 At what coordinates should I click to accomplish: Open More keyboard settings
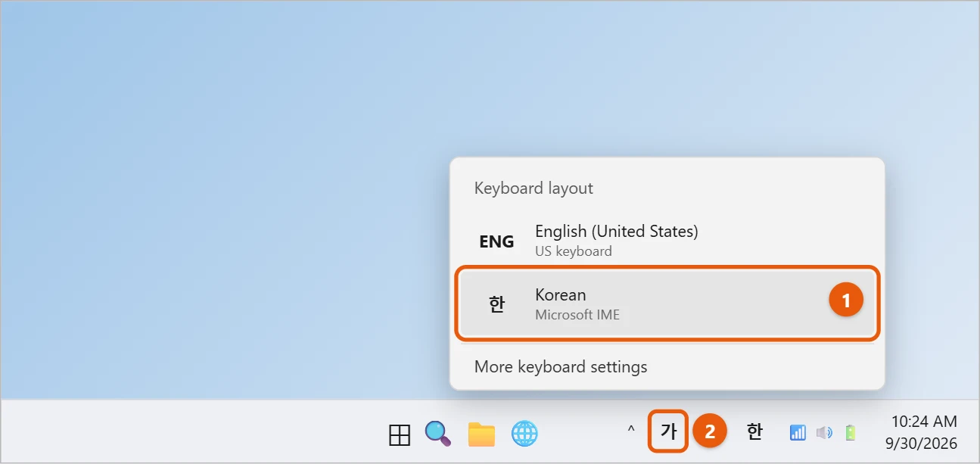(561, 367)
